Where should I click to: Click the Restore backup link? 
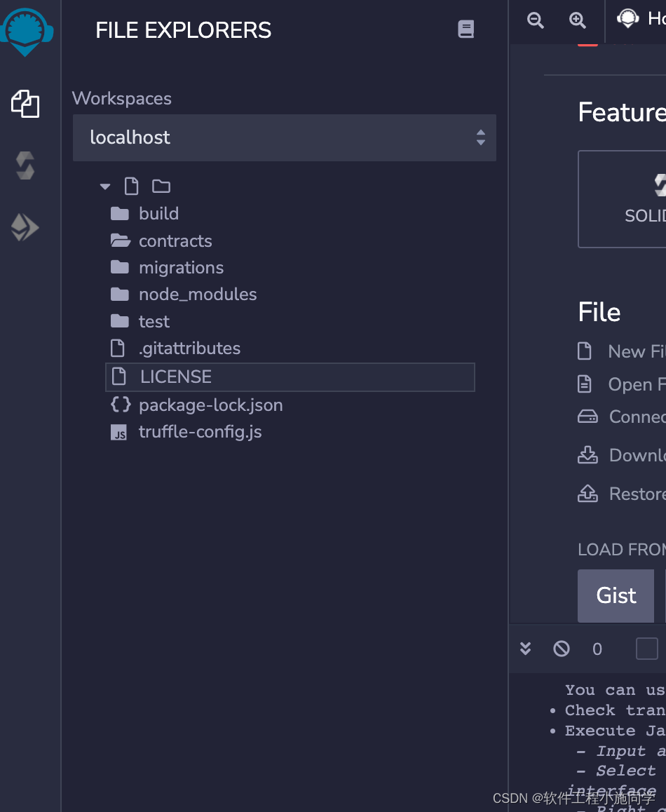pyautogui.click(x=621, y=494)
